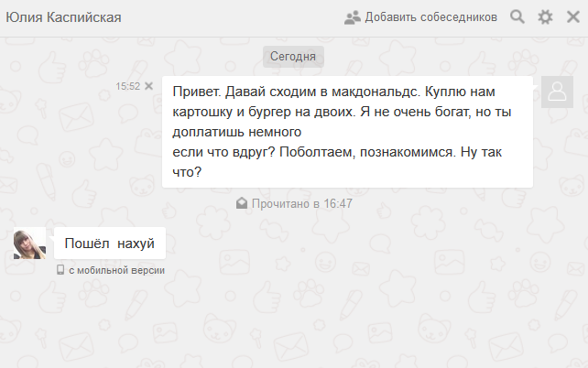This screenshot has height=368, width=588.
Task: Select the message starting with "Привет. Давай"
Action: [347, 132]
